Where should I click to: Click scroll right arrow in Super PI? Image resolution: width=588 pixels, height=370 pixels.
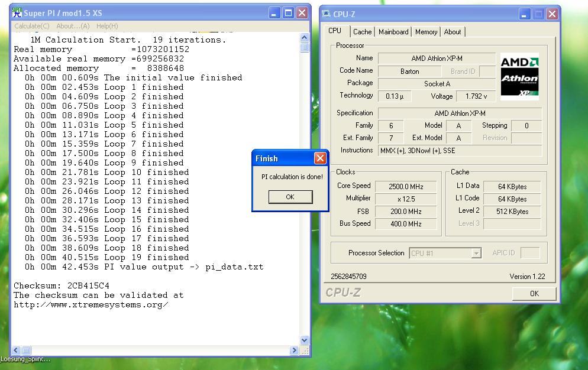coord(295,350)
